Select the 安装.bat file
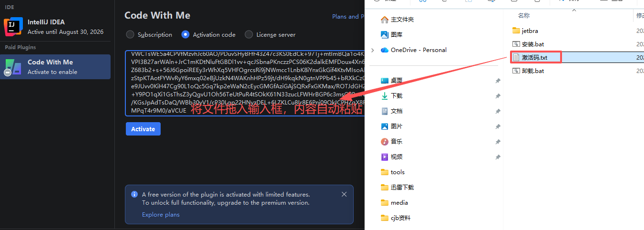This screenshot has width=644, height=230. click(x=528, y=44)
